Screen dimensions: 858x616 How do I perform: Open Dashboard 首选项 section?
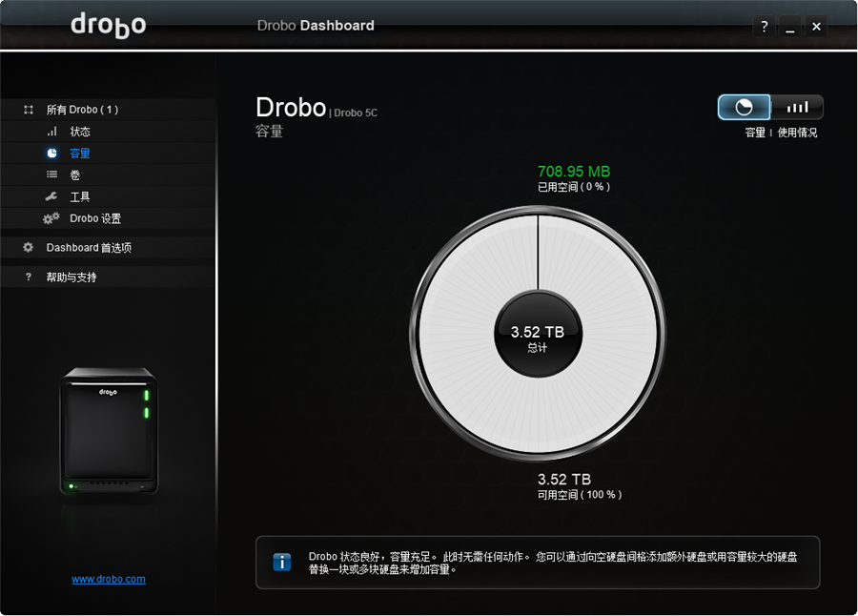pos(89,248)
